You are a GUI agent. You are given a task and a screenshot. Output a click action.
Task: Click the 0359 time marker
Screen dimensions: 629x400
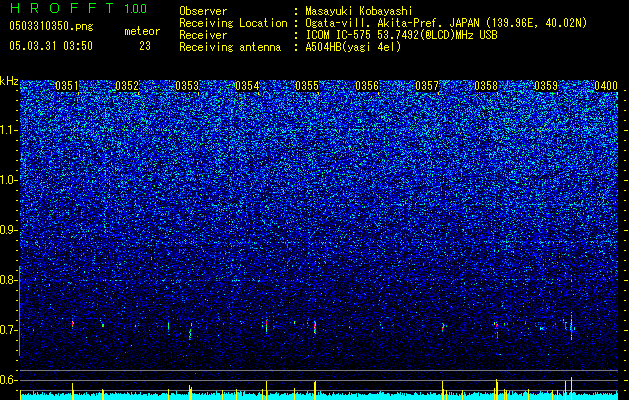pos(546,86)
